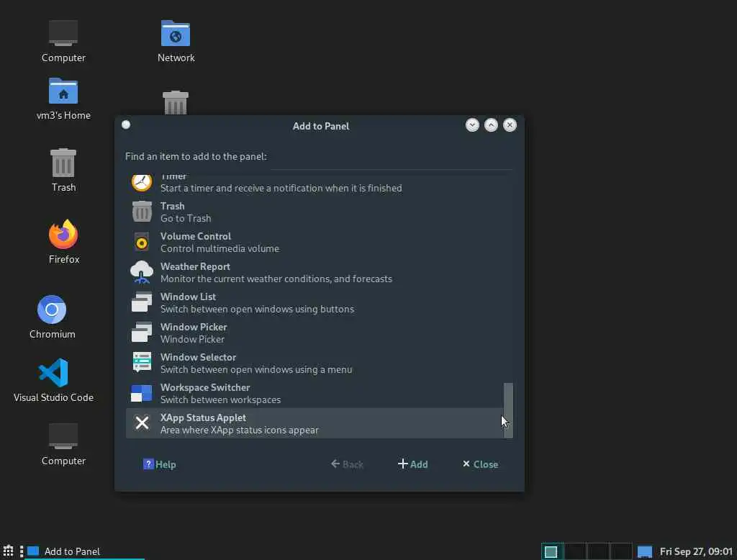This screenshot has width=737, height=560.
Task: Click the applet list scrollbar thumb
Action: [508, 410]
